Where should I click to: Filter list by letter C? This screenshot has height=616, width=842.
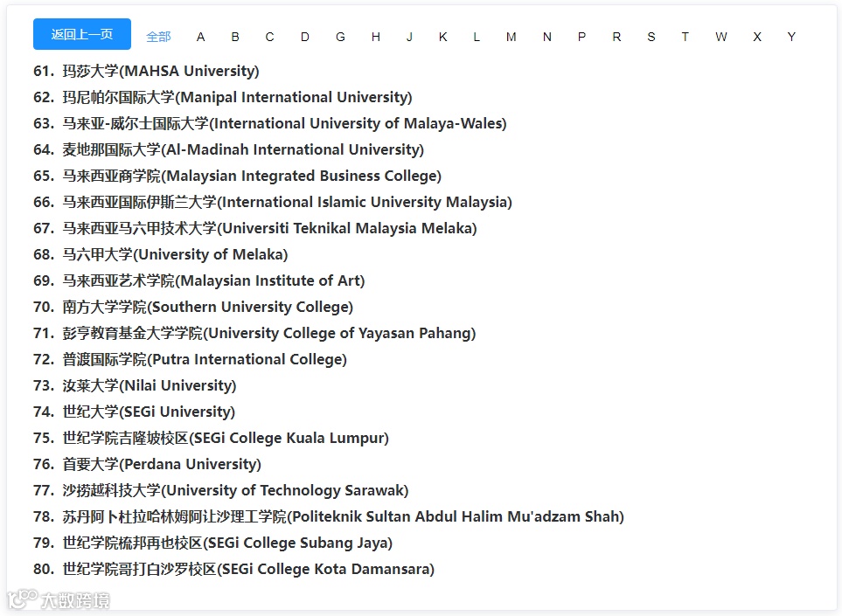[269, 37]
